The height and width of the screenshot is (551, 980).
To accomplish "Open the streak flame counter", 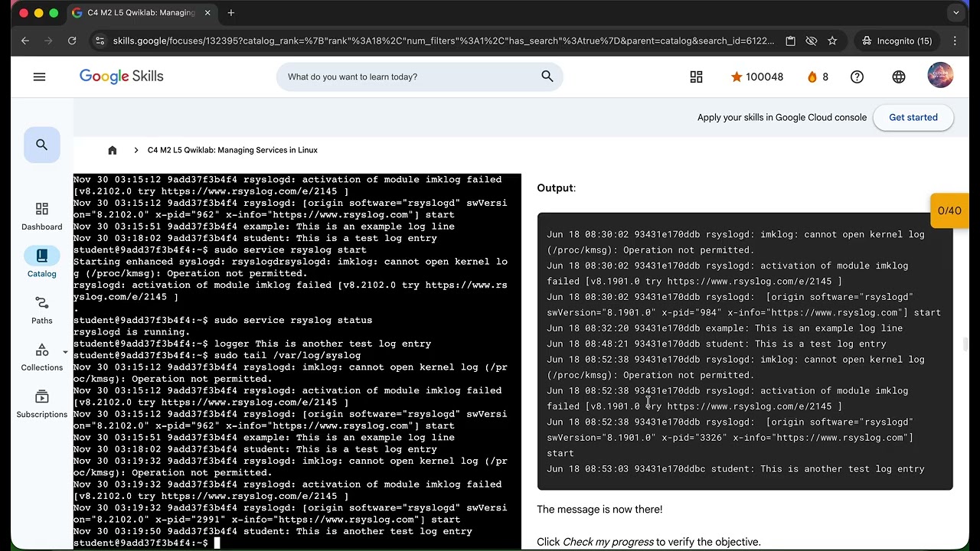I will pyautogui.click(x=818, y=77).
